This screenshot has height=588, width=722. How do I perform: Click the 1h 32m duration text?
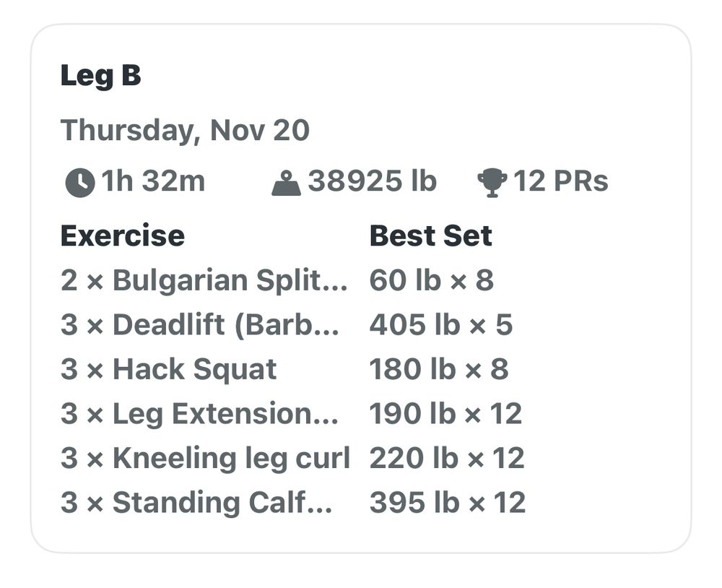pos(153,181)
